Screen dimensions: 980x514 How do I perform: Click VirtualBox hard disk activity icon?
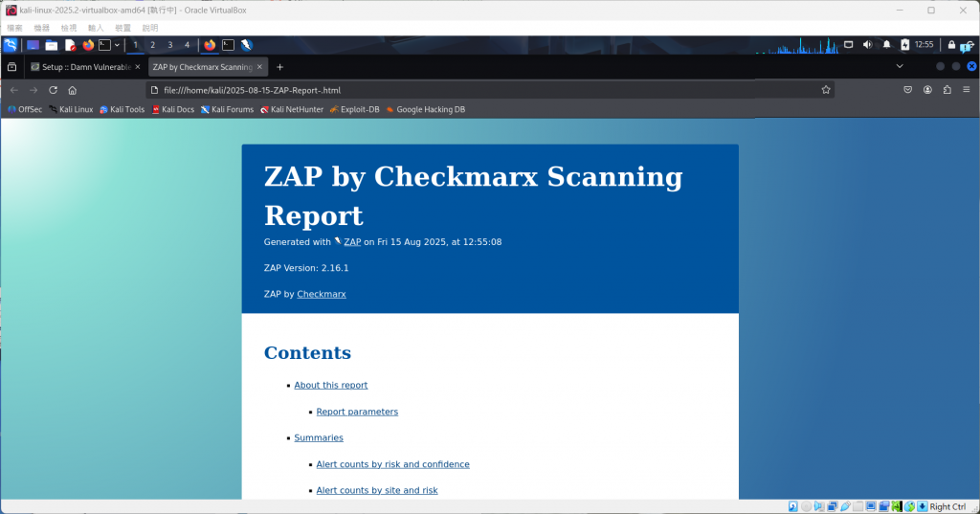[x=792, y=506]
